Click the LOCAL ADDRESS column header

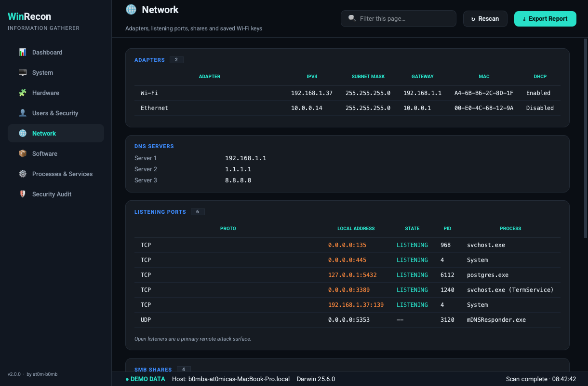(x=356, y=229)
